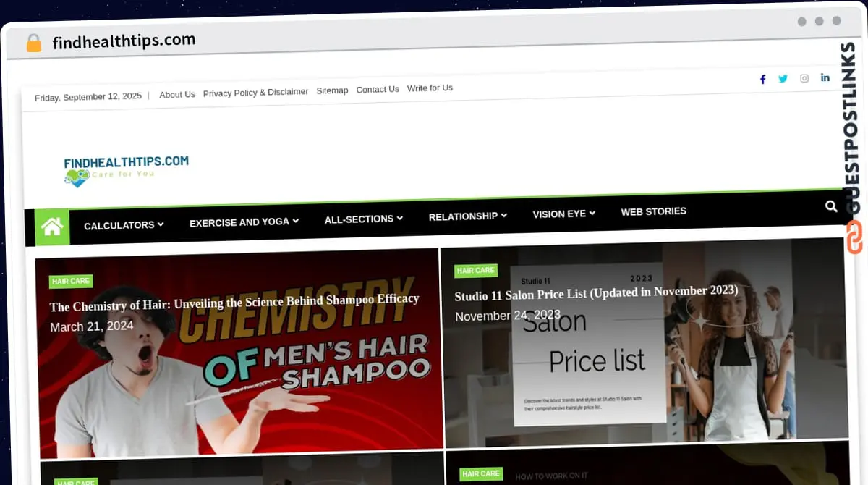This screenshot has height=485, width=868.
Task: Click the FindHealthTips.com logo
Action: pos(127,168)
